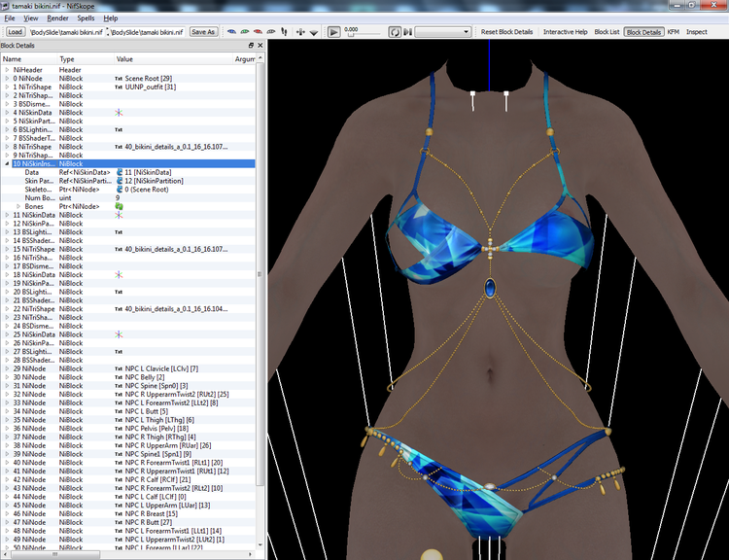The width and height of the screenshot is (729, 560).
Task: Click Reset Block Details
Action: click(506, 32)
